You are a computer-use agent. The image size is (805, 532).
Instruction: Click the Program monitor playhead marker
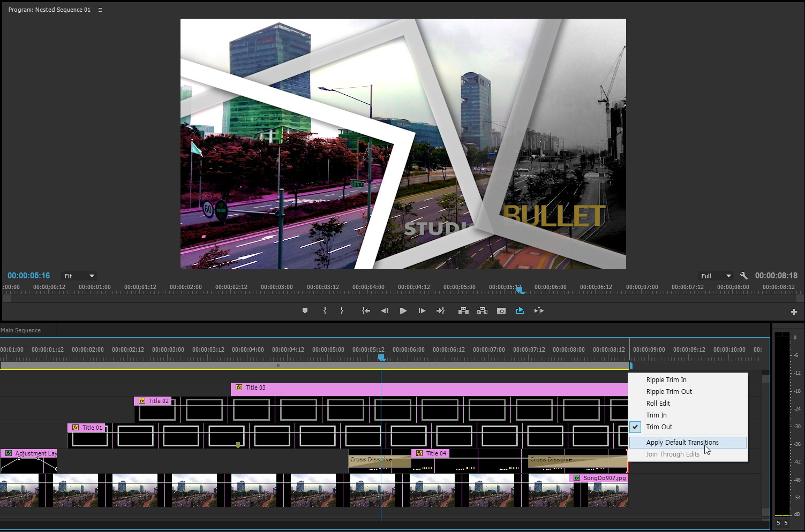[519, 290]
